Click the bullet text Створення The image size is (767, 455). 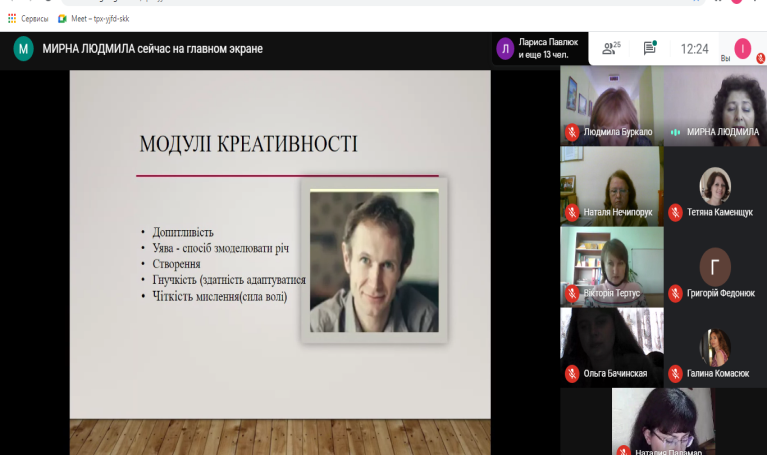pyautogui.click(x=176, y=264)
